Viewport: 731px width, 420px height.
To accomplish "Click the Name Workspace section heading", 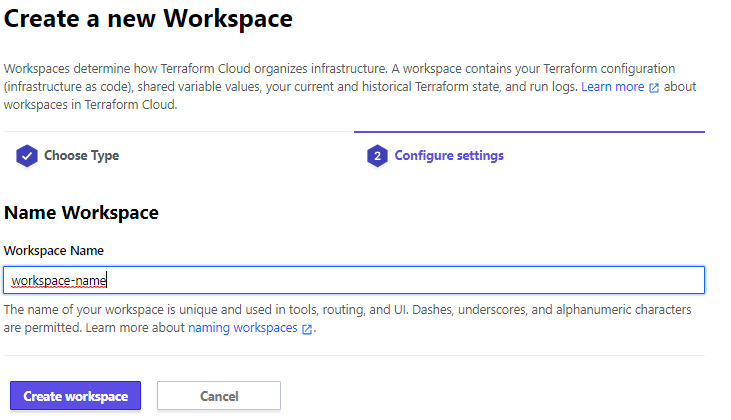I will point(82,213).
